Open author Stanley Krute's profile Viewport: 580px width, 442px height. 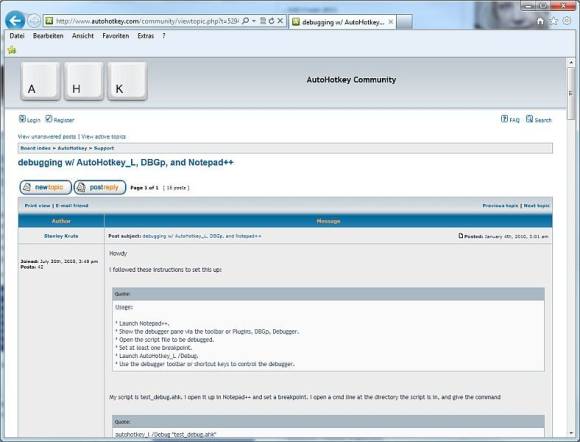pos(61,236)
